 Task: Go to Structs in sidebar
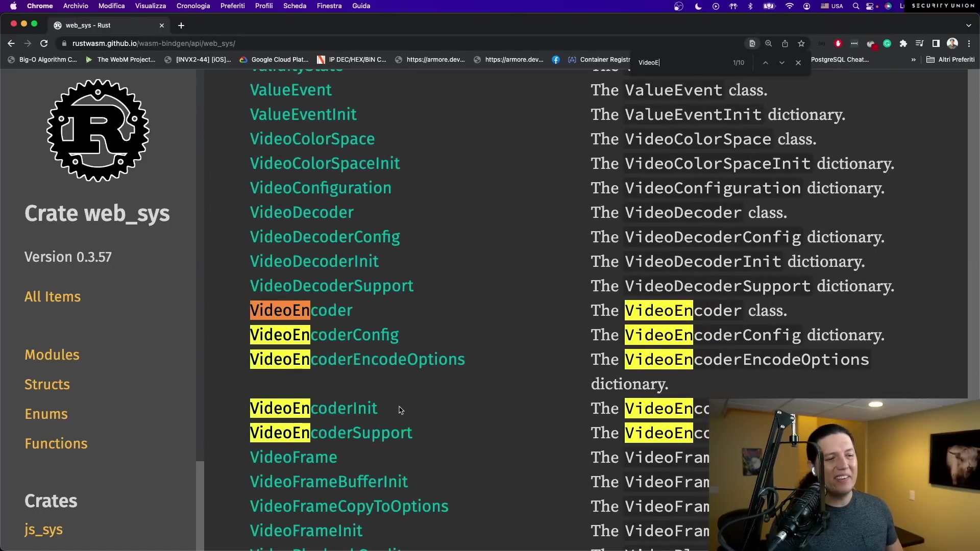(x=47, y=384)
